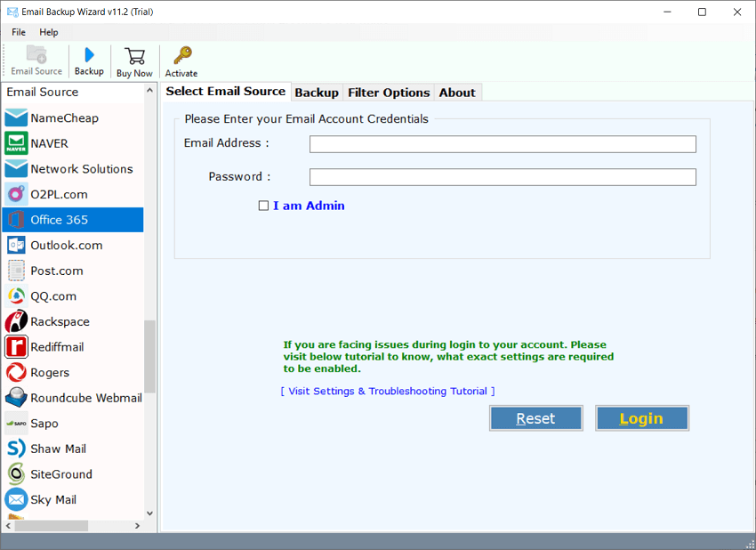Select the Rackspace list label

coord(60,321)
